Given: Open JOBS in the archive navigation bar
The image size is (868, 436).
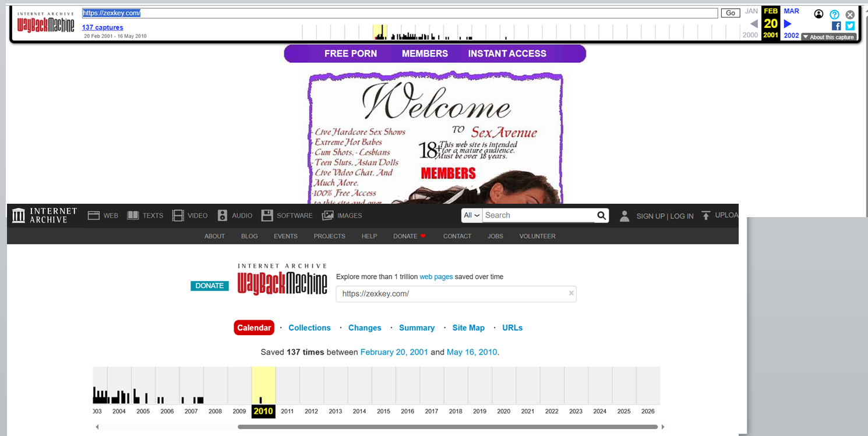Looking at the screenshot, I should click(x=495, y=236).
